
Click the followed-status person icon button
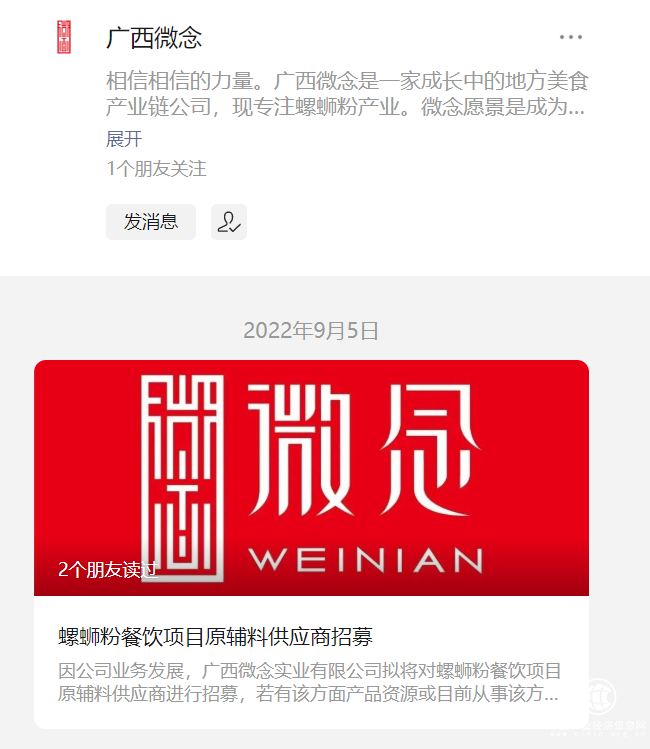[x=229, y=222]
